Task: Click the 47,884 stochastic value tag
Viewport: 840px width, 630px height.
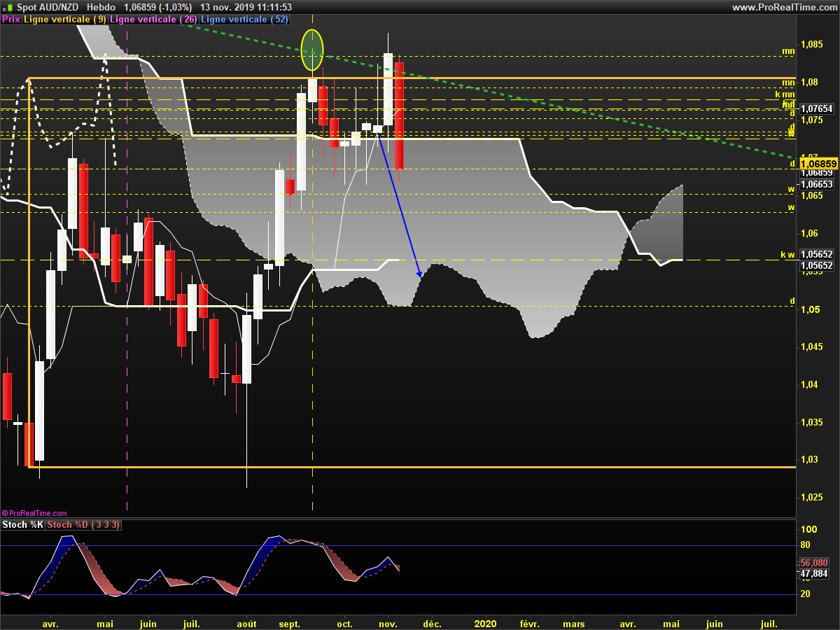Action: (814, 573)
